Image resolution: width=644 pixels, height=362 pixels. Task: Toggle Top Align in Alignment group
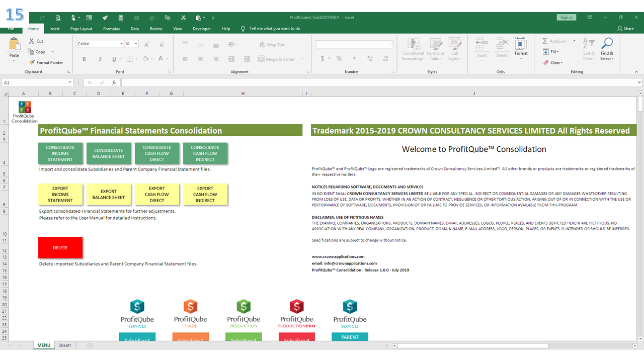[x=185, y=44]
